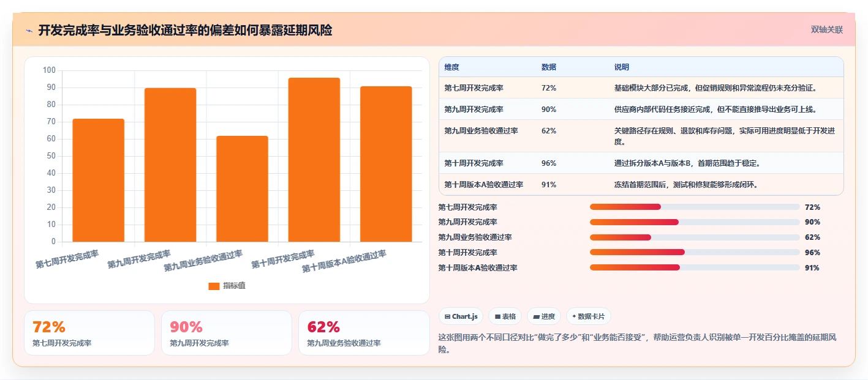Click description 关键路径存在规则、退款和库存问题
This screenshot has width=868, height=380.
click(x=725, y=136)
